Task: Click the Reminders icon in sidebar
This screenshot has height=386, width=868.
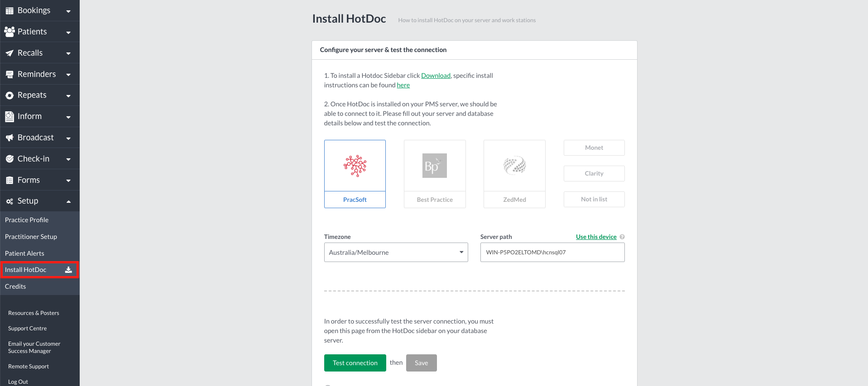Action: coord(10,74)
